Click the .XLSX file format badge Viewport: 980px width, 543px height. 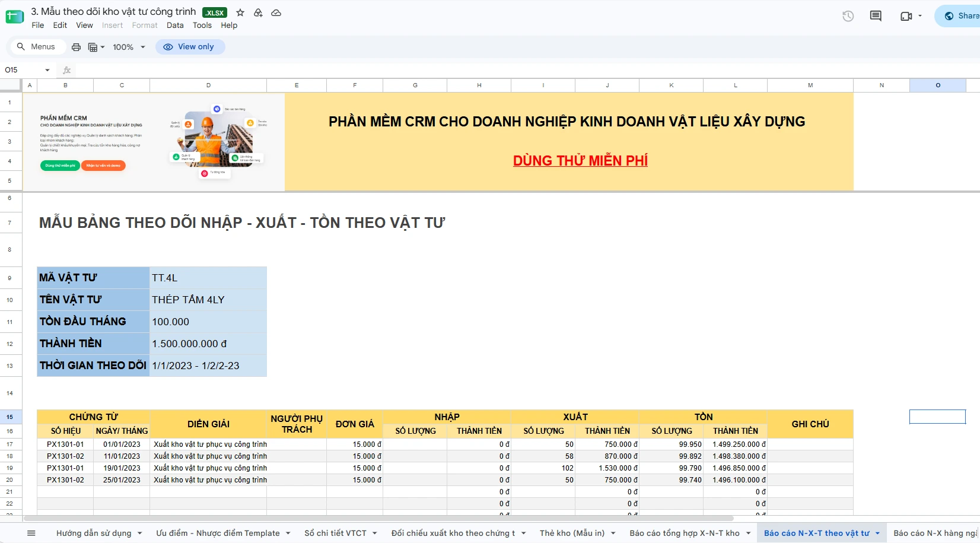[x=215, y=12]
